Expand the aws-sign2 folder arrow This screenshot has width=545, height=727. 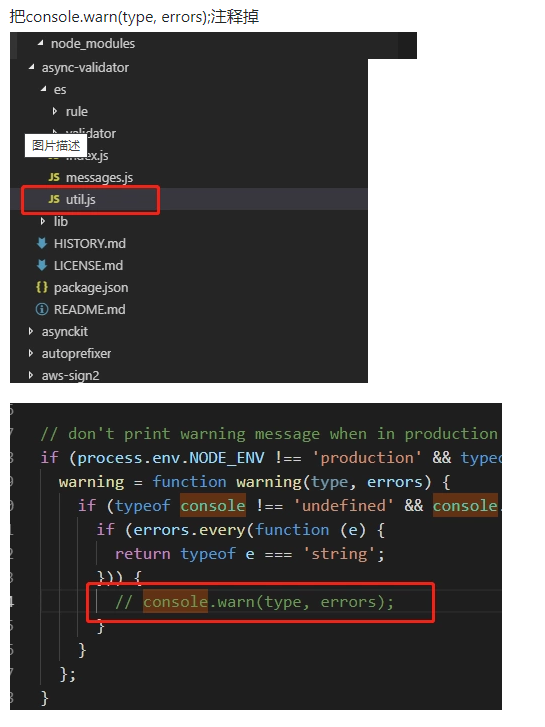point(31,375)
